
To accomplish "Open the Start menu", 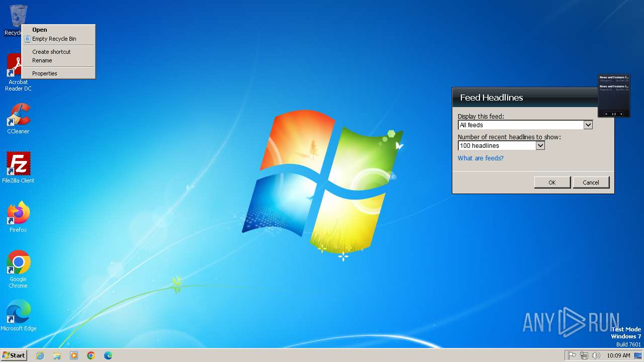I will [14, 355].
